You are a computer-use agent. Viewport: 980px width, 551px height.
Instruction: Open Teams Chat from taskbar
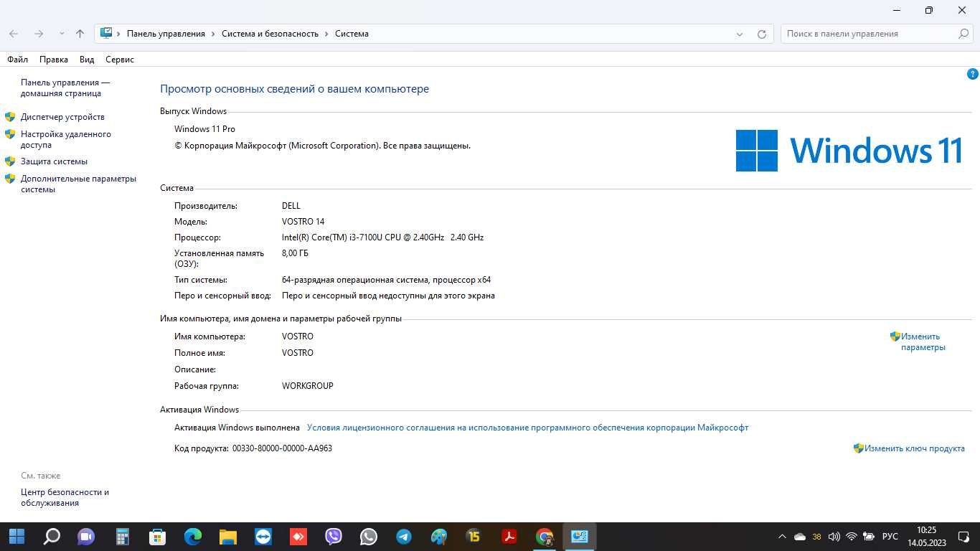tap(86, 537)
